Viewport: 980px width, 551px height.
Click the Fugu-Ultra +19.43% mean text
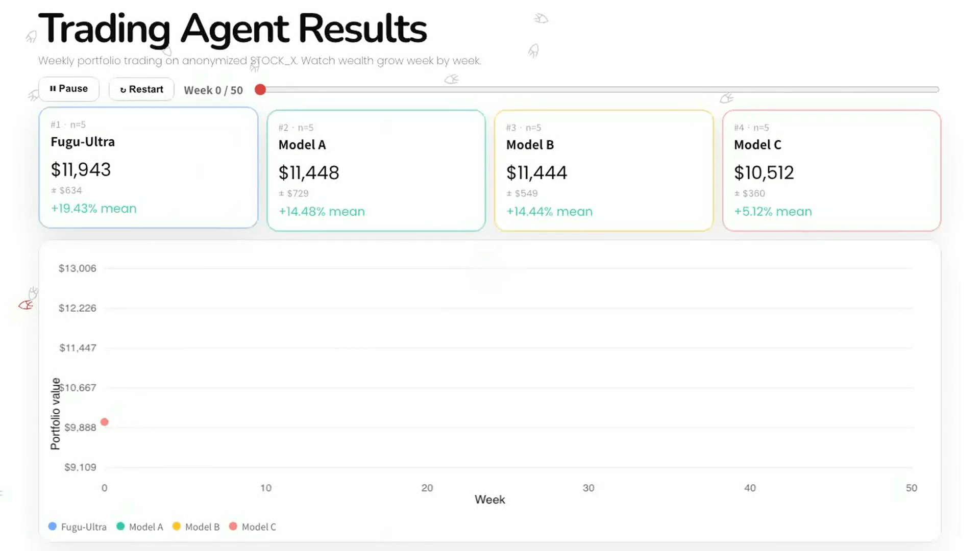coord(94,208)
